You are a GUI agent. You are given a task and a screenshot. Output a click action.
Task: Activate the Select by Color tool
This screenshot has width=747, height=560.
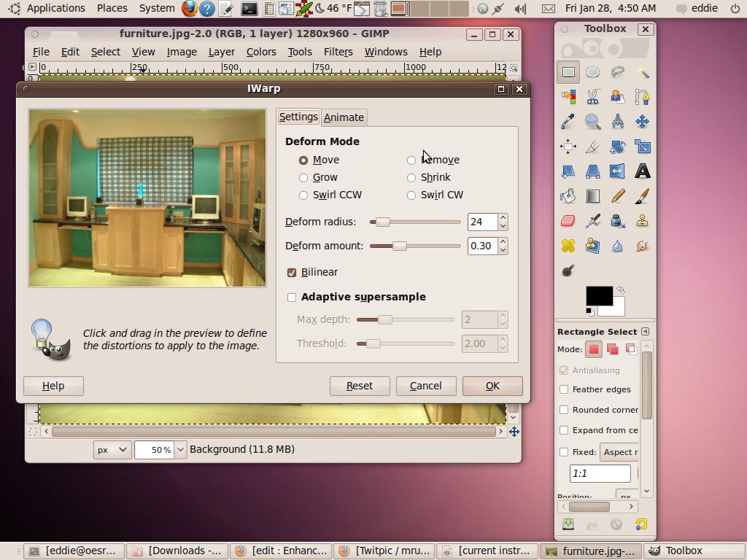point(568,97)
